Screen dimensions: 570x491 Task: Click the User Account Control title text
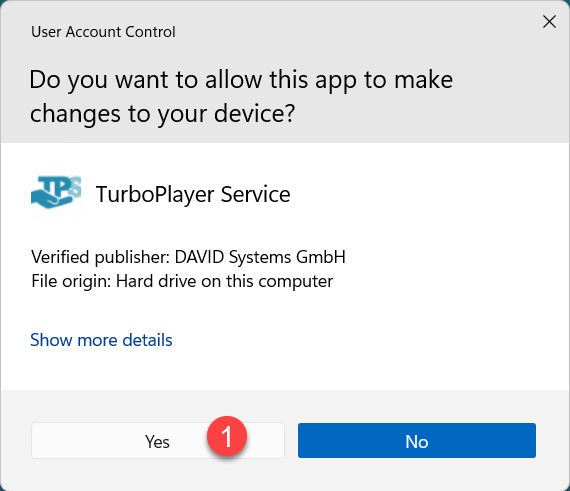click(103, 32)
